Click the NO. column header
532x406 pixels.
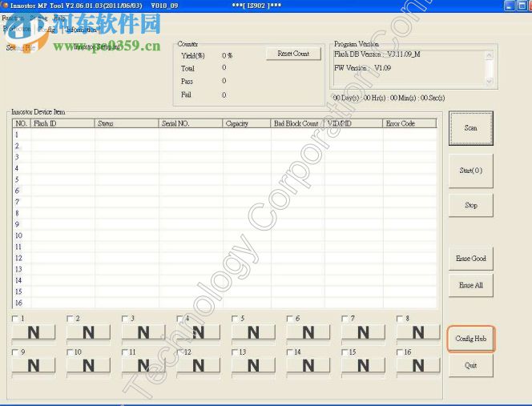tap(22, 123)
